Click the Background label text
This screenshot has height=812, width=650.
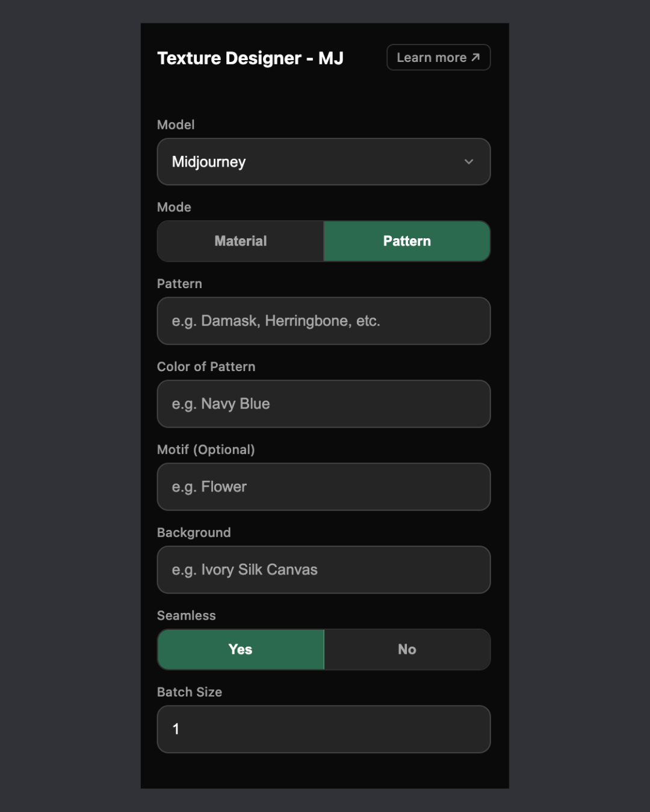point(194,533)
